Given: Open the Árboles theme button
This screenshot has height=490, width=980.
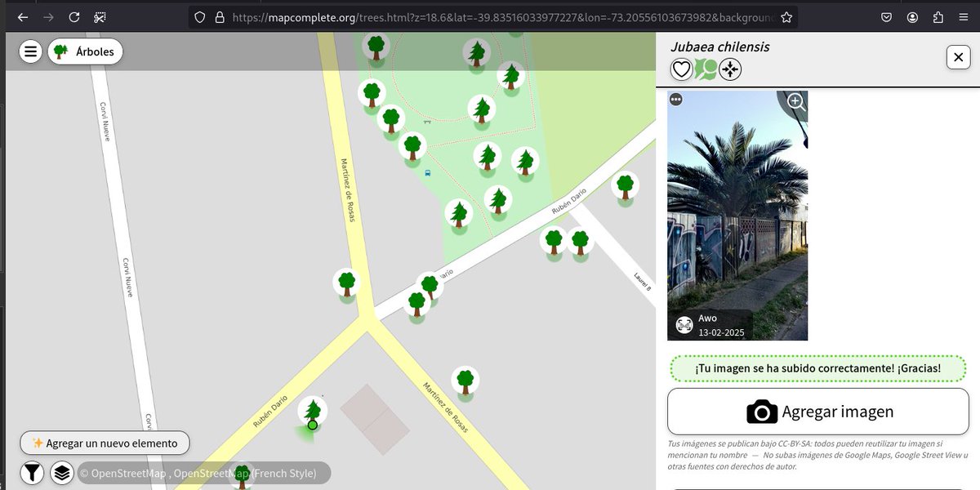Looking at the screenshot, I should [x=85, y=51].
